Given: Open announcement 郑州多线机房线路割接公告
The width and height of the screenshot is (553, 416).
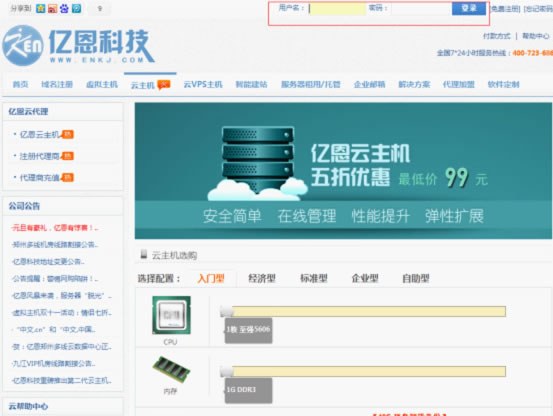Looking at the screenshot, I should pos(55,244).
